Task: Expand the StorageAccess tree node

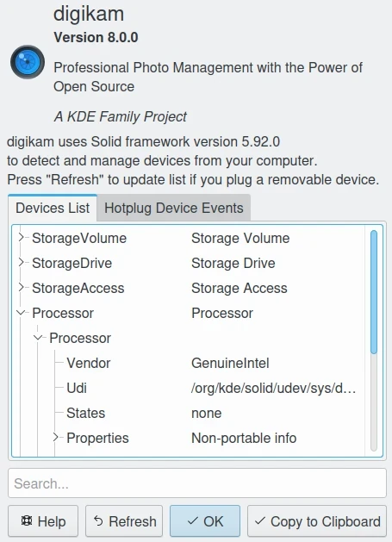Action: pyautogui.click(x=22, y=287)
